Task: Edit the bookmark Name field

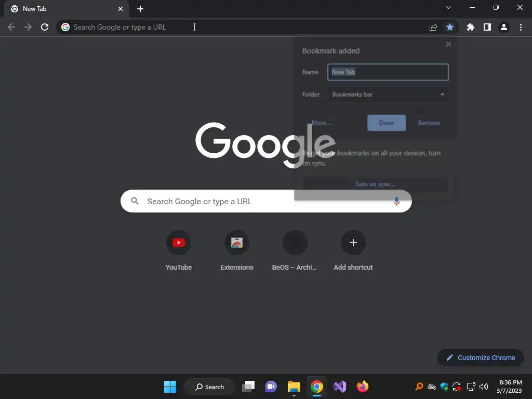Action: pos(388,72)
